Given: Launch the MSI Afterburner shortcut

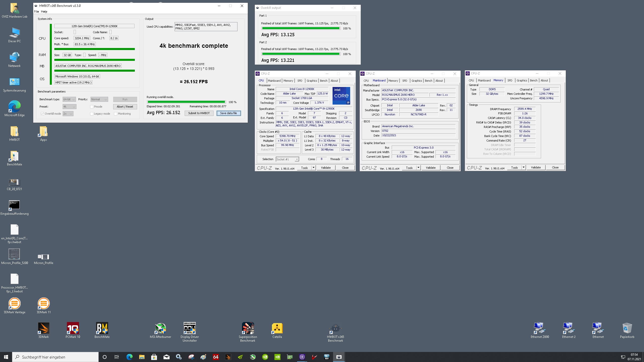Looking at the screenshot, I should point(160,330).
